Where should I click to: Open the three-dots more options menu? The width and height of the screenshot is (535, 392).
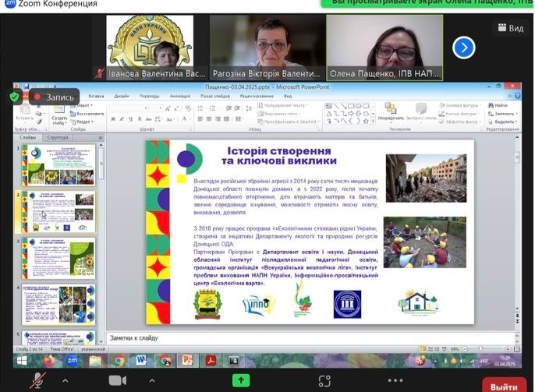(x=394, y=380)
